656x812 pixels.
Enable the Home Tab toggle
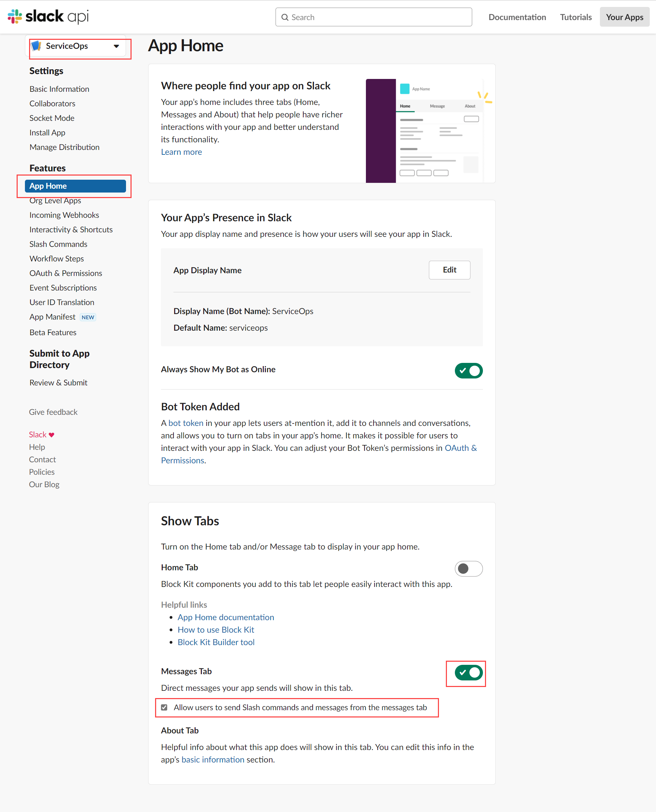point(468,568)
